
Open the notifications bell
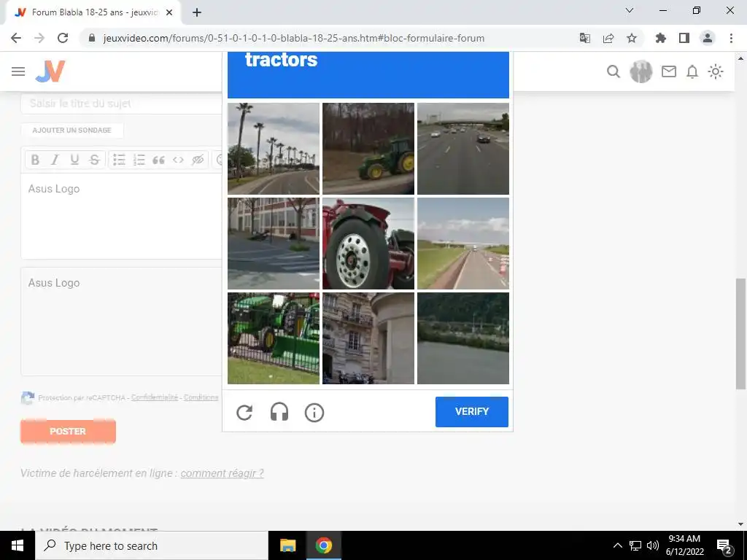[x=692, y=72]
